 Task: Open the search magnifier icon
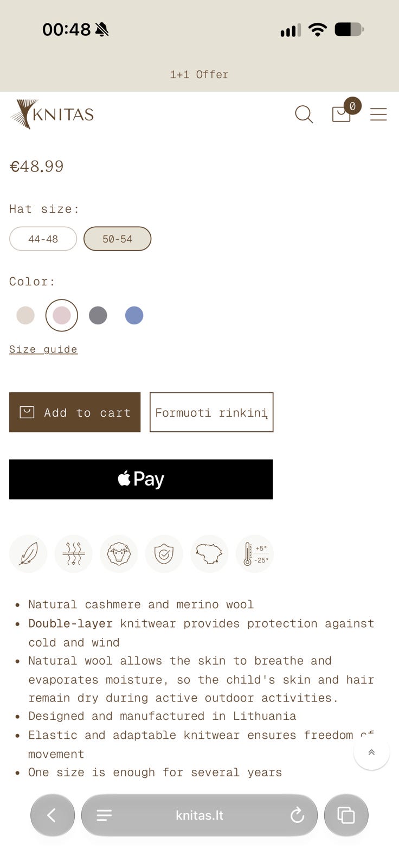(304, 114)
